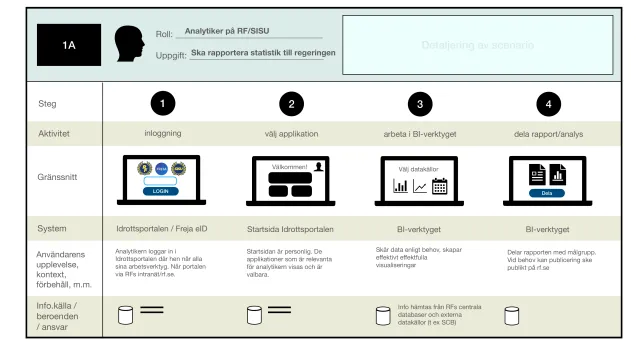Click the 'inloggning' activity label

click(x=163, y=133)
